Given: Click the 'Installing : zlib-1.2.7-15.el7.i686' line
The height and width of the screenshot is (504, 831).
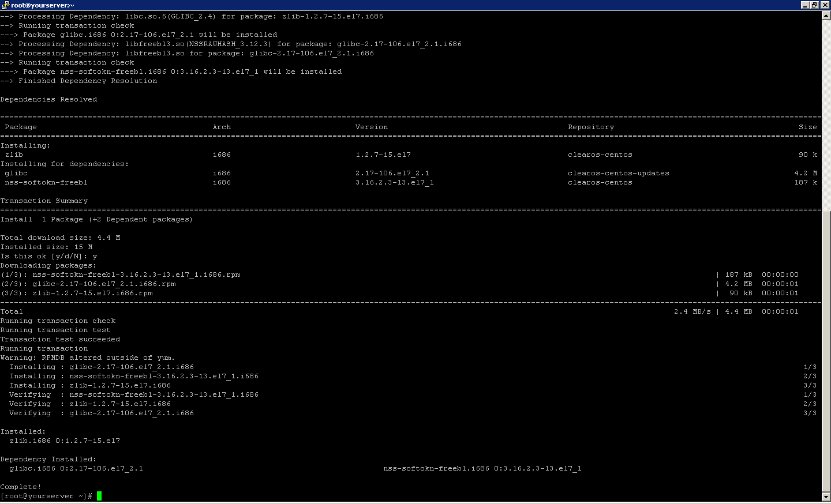Looking at the screenshot, I should tap(90, 385).
